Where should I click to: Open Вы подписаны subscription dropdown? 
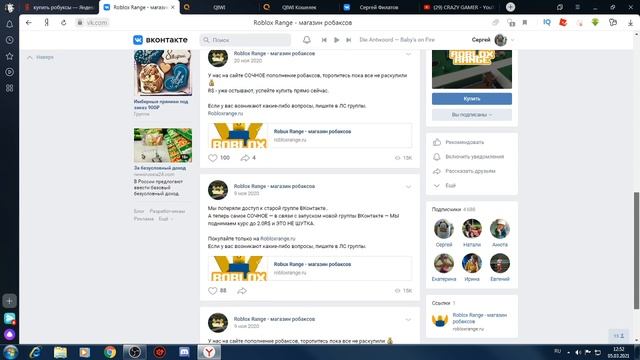click(x=472, y=115)
